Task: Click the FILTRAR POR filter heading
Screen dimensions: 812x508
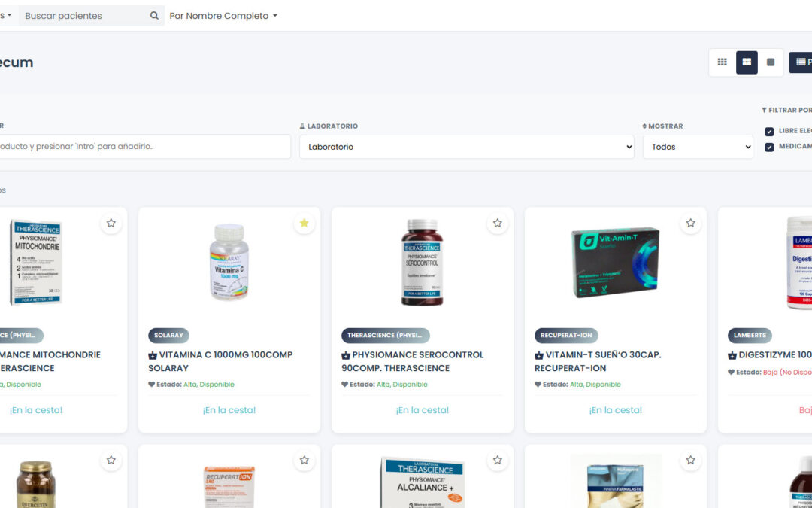Action: (786, 110)
